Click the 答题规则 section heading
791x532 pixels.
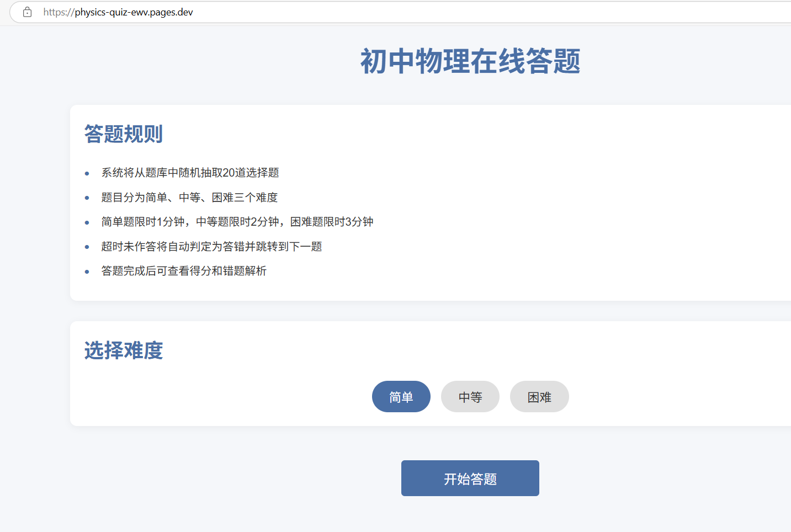point(123,134)
